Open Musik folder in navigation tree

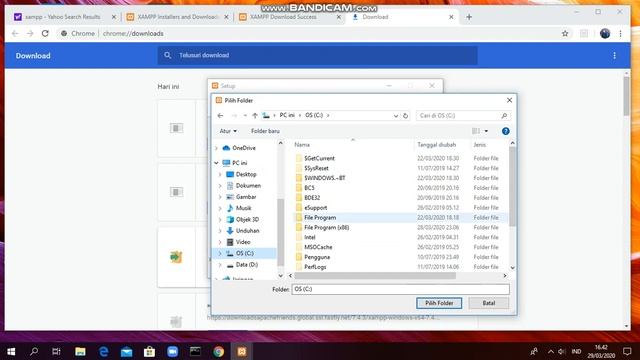[x=243, y=208]
